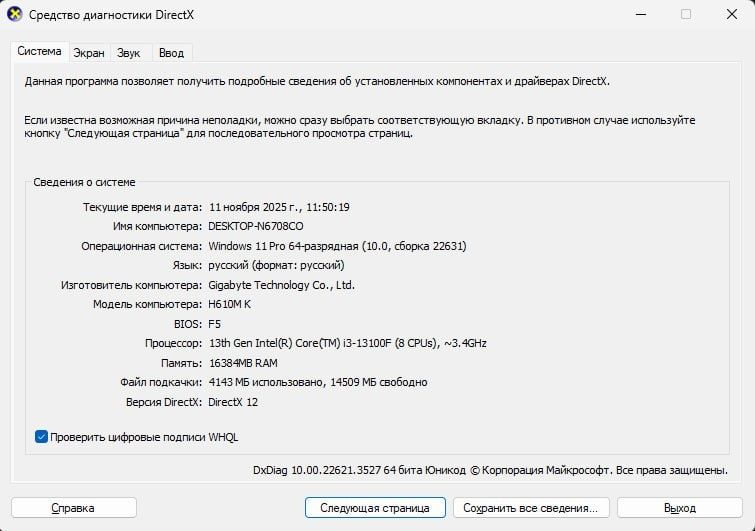Click the DxDiag version footer text
The width and height of the screenshot is (755, 531).
click(490, 469)
